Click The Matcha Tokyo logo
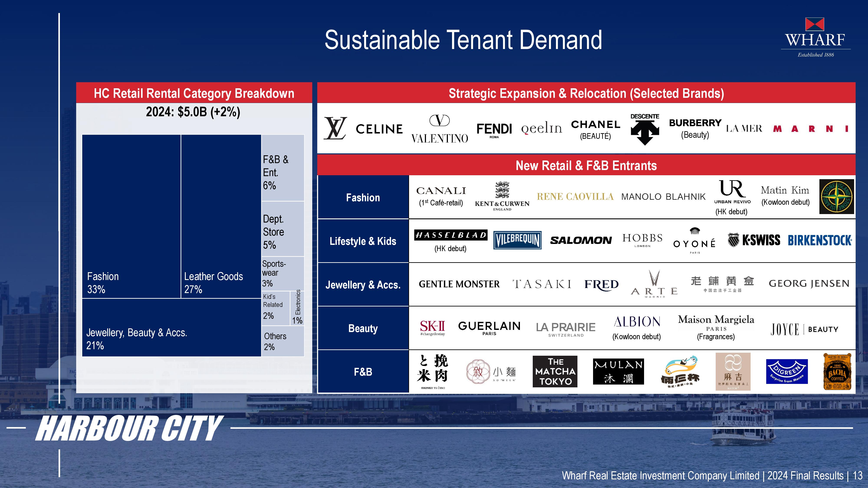The width and height of the screenshot is (868, 488). (555, 372)
